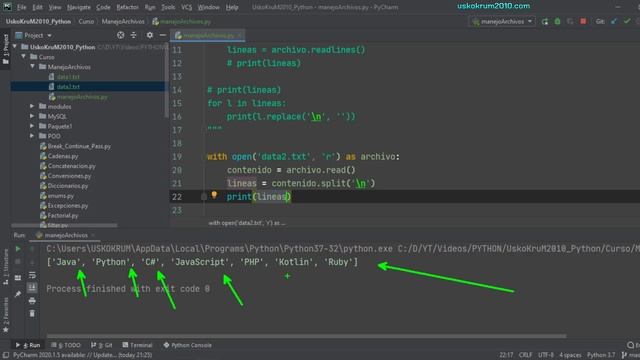Click the CRLF line separator in status bar
The height and width of the screenshot is (360, 640).
click(525, 355)
